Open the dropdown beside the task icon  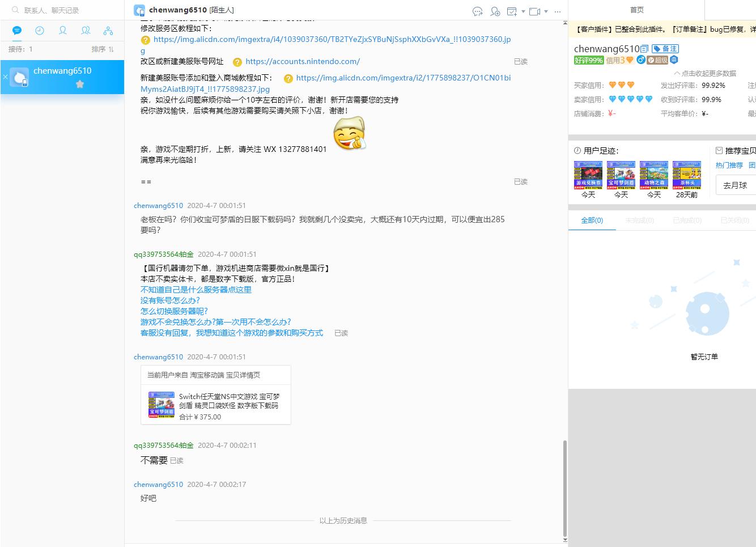pyautogui.click(x=524, y=12)
